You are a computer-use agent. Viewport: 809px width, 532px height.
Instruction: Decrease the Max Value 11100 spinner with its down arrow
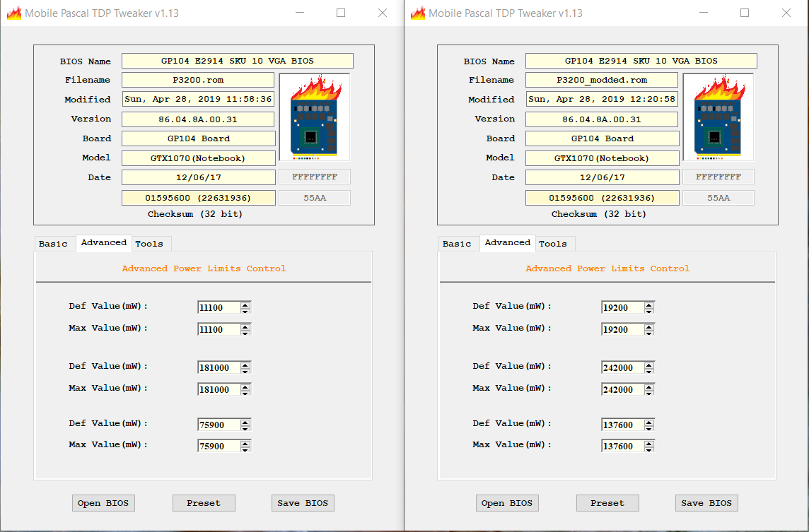pos(245,333)
